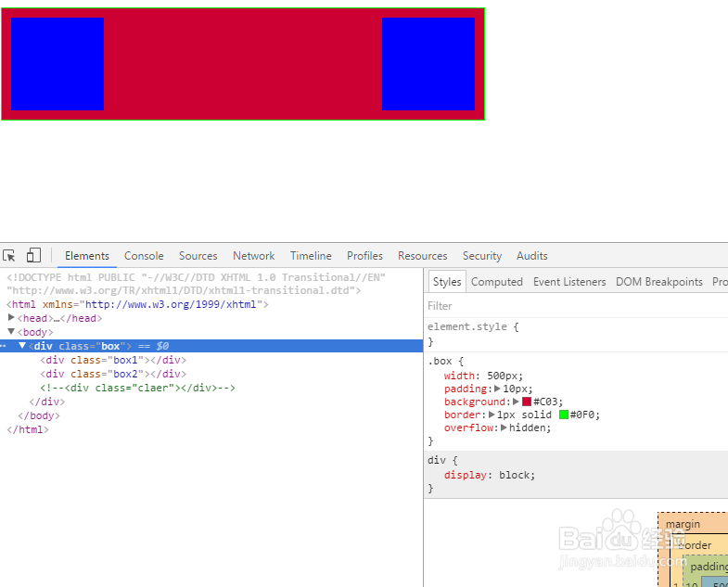The width and height of the screenshot is (728, 587).
Task: Switch to the Computed sidebar tab
Action: tap(497, 282)
